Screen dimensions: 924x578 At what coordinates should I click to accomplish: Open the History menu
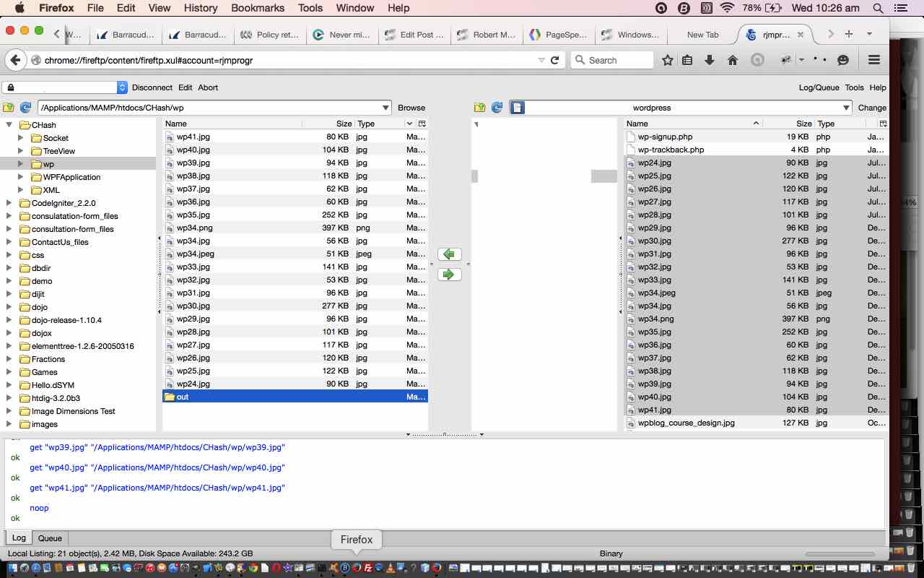tap(200, 8)
